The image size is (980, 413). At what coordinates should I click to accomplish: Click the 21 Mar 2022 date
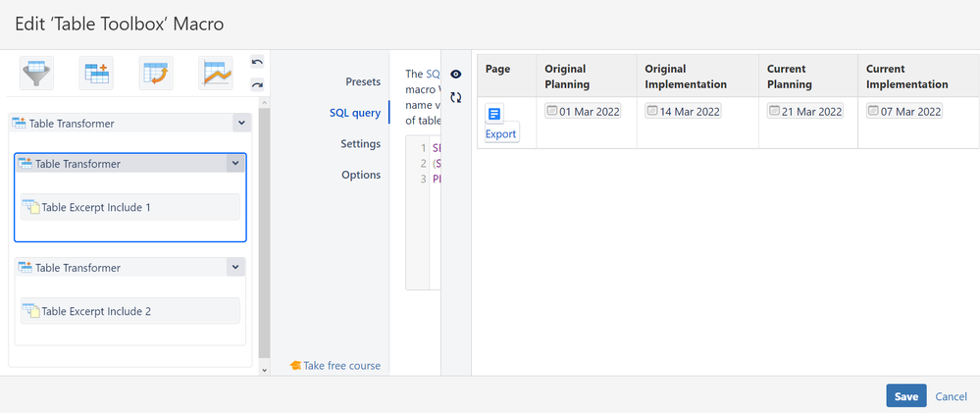pos(805,111)
